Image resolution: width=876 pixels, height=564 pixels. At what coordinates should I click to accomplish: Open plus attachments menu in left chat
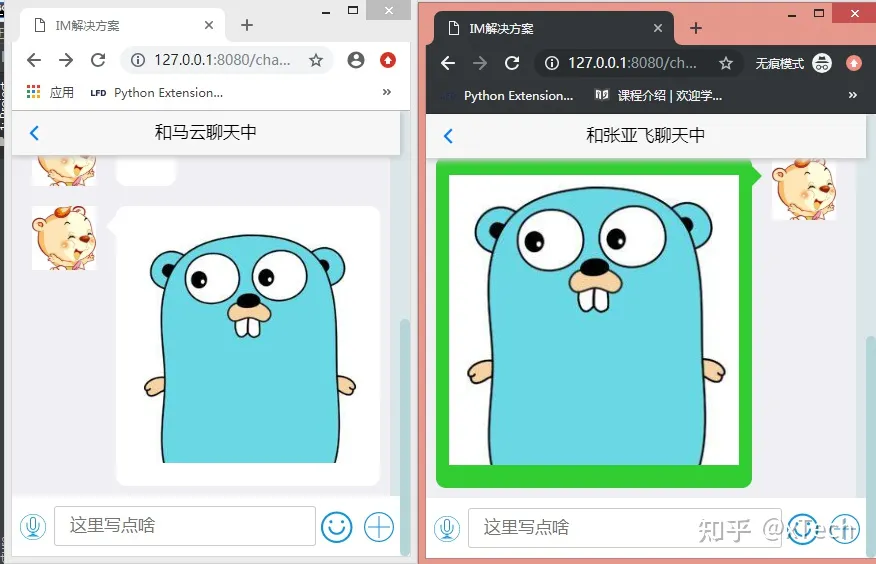tap(379, 527)
